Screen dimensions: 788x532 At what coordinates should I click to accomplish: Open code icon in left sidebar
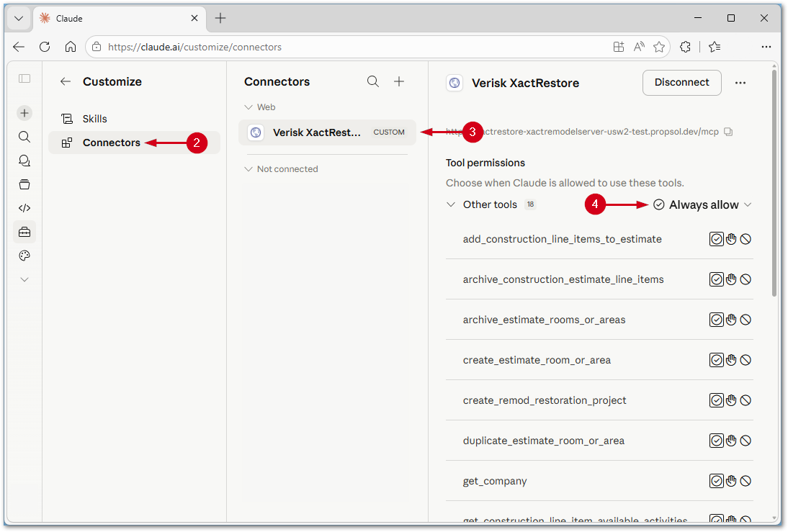(x=24, y=208)
